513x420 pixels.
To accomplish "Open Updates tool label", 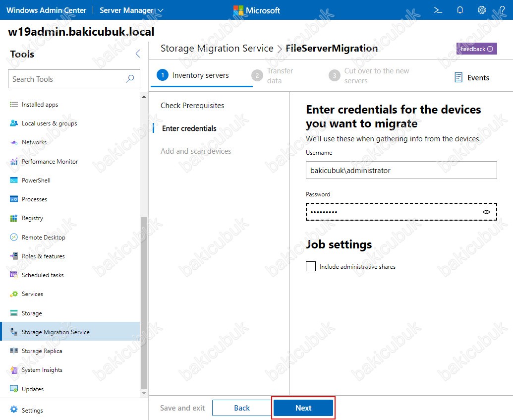I will pos(33,389).
